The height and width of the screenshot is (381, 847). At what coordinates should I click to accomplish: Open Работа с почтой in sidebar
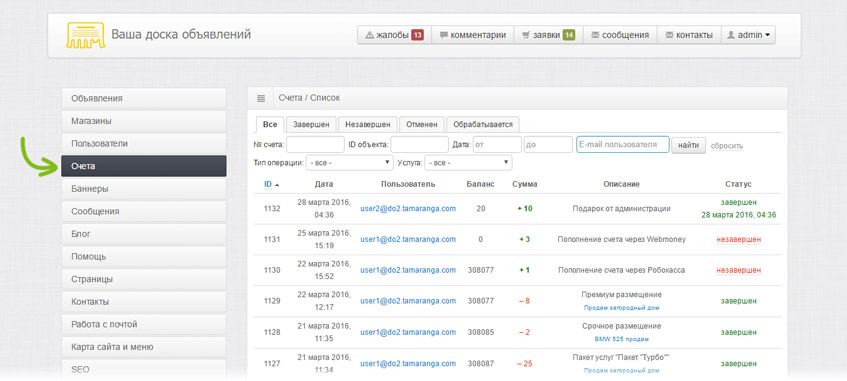click(x=144, y=324)
